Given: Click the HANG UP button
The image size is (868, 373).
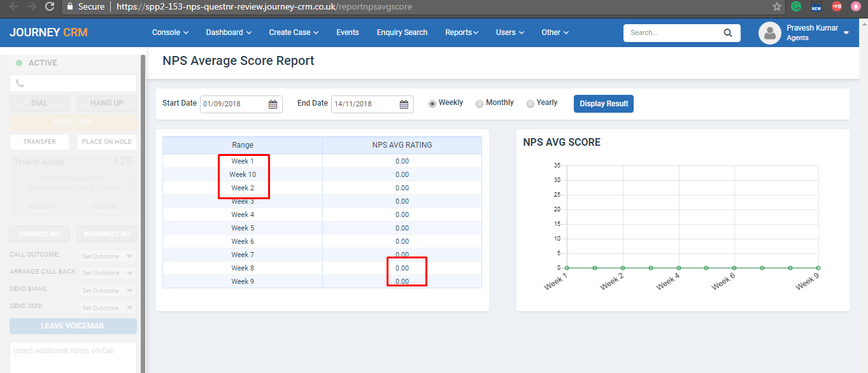Looking at the screenshot, I should click(107, 103).
